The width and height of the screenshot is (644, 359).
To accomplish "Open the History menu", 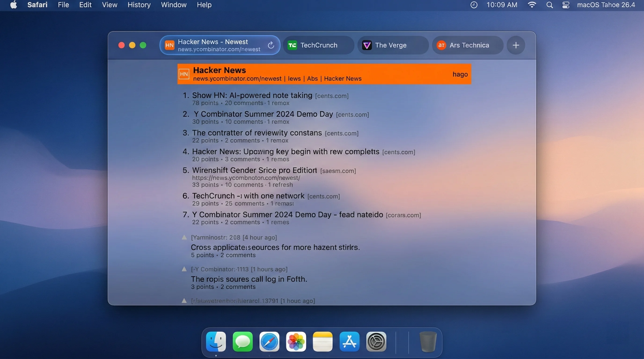I will point(139,5).
